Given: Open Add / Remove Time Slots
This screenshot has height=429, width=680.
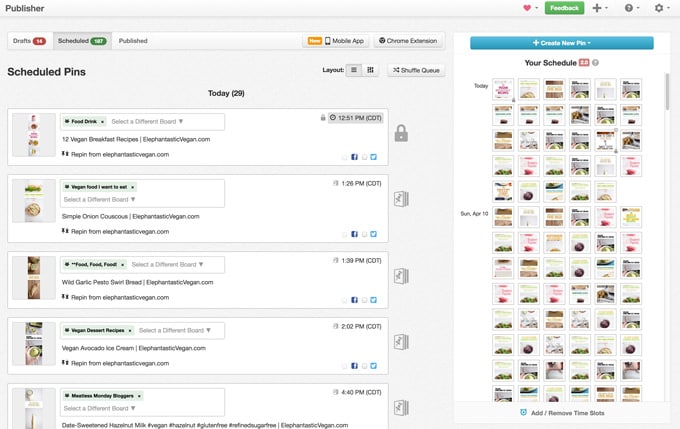Looking at the screenshot, I should coord(562,413).
